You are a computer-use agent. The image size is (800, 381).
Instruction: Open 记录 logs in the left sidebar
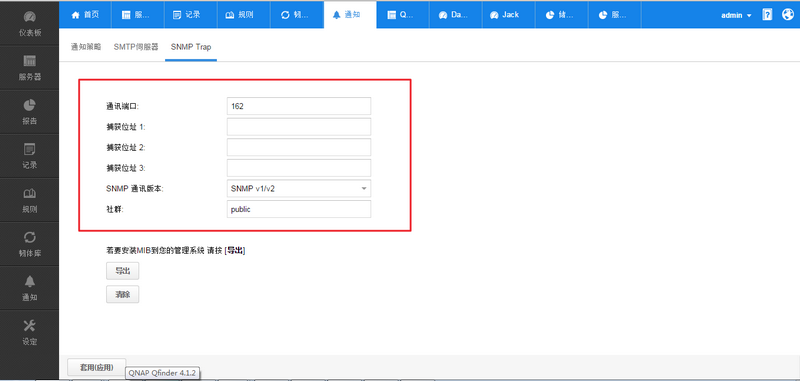click(x=30, y=156)
